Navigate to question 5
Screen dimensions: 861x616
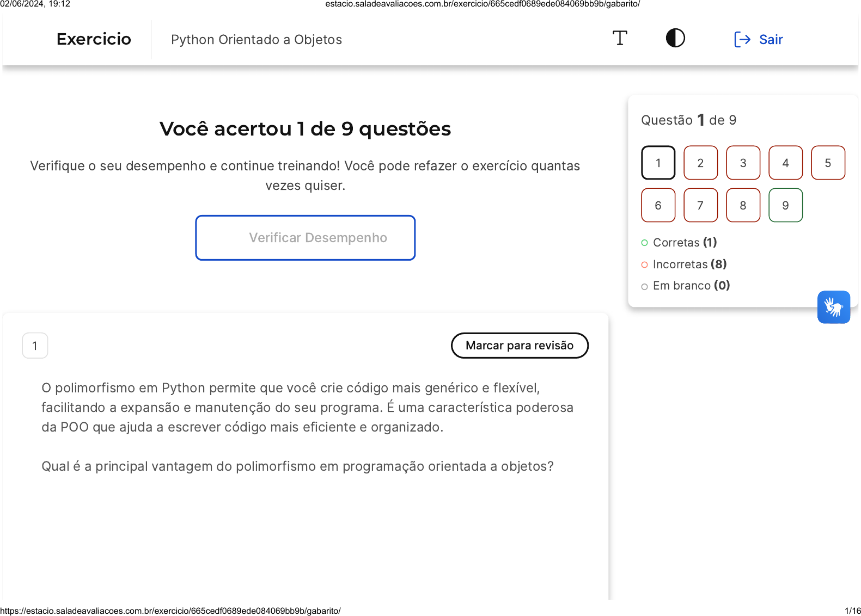click(828, 163)
